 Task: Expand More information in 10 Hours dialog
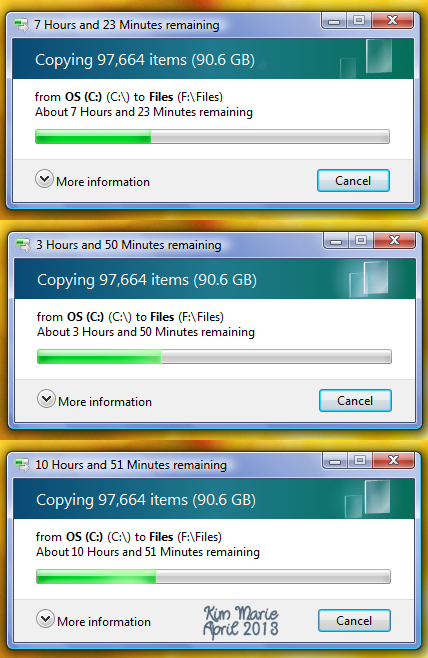(45, 619)
